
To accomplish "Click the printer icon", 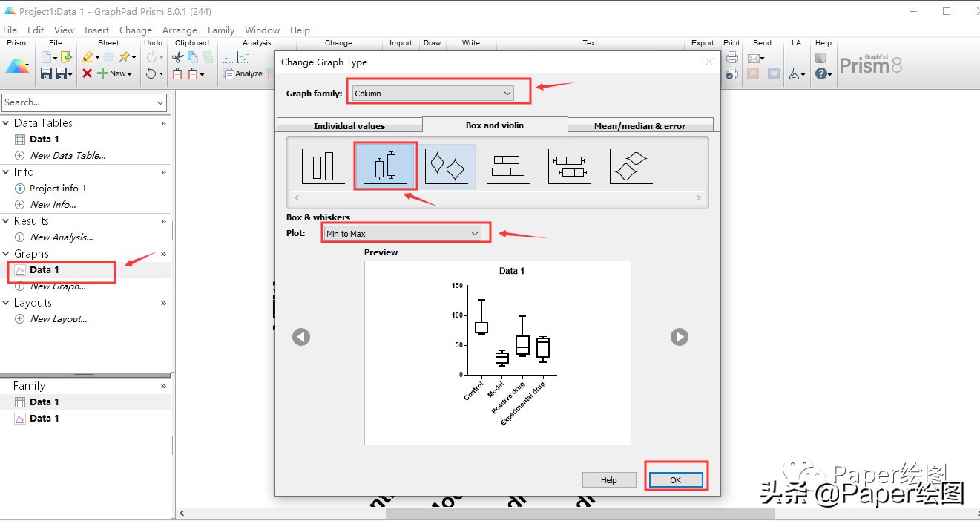I will click(732, 57).
